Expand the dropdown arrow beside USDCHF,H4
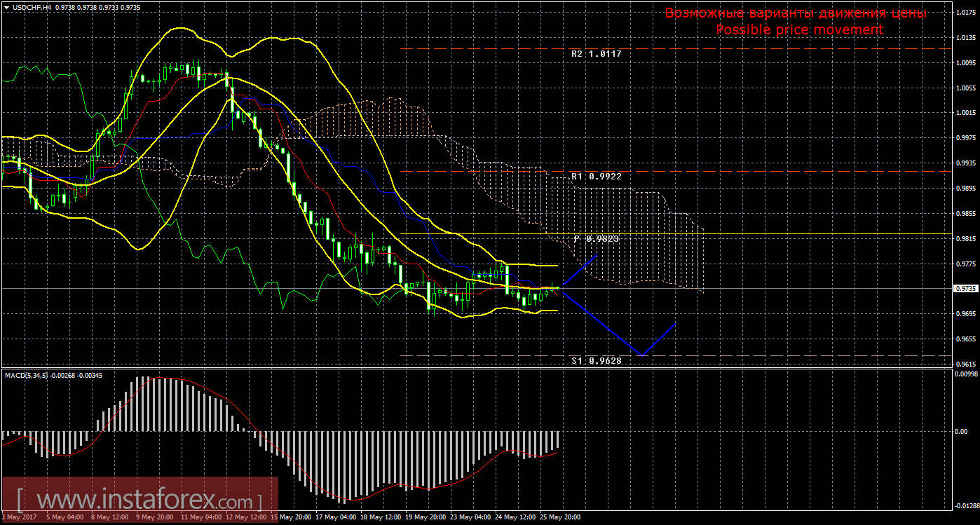 (6, 6)
